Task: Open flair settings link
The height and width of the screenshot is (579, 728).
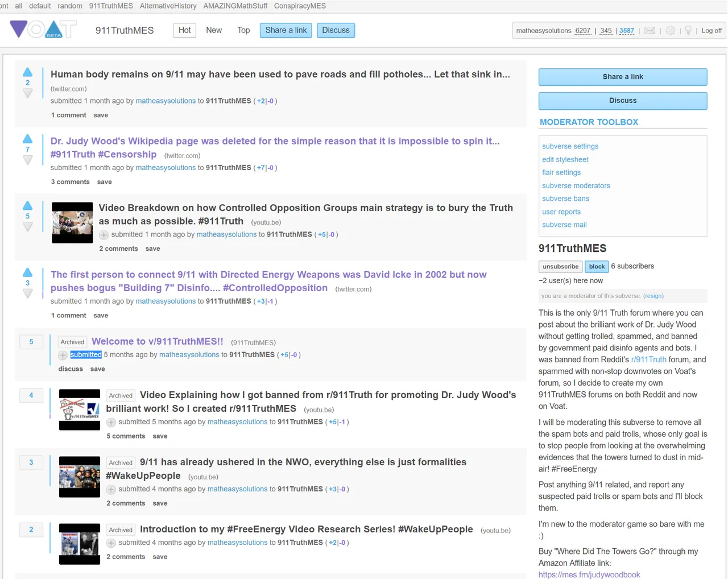Action: 561,172
